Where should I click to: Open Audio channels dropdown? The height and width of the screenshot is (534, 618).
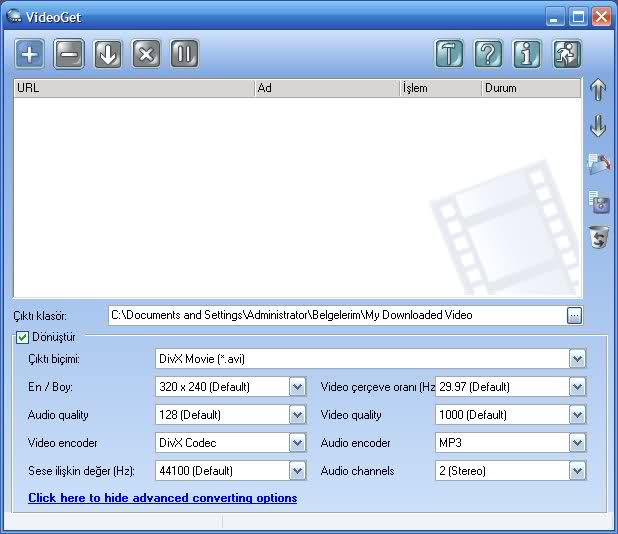click(x=577, y=471)
